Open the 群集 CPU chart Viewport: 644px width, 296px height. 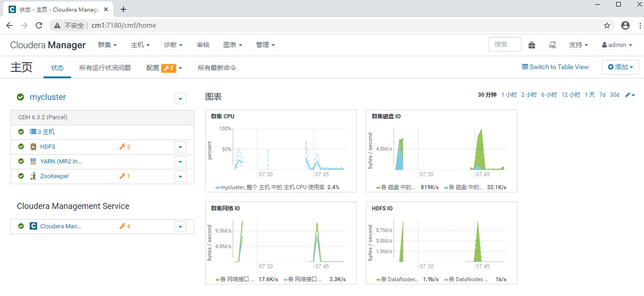281,151
